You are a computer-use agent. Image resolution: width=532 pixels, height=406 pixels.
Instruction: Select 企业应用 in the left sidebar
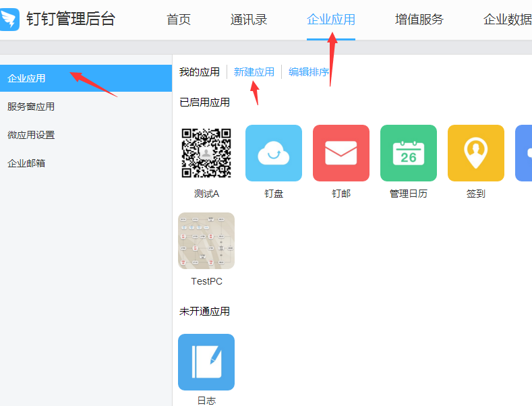tap(27, 78)
